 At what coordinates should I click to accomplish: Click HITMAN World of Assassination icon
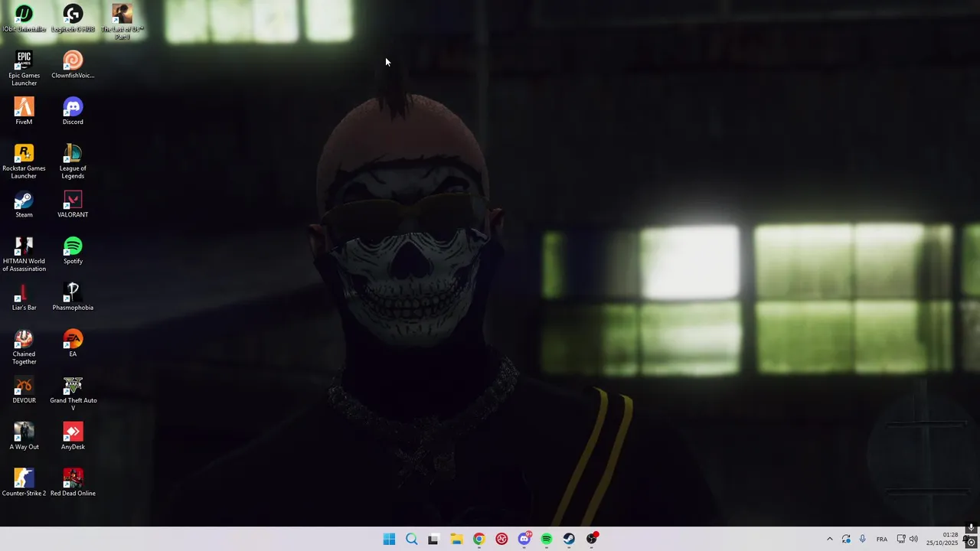(24, 254)
